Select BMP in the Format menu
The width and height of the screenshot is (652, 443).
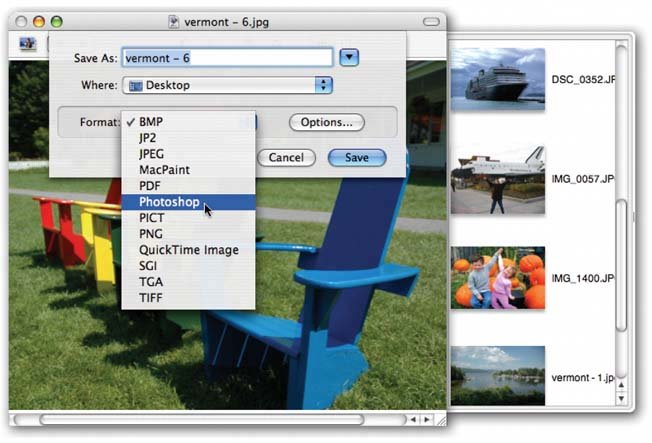click(x=188, y=122)
